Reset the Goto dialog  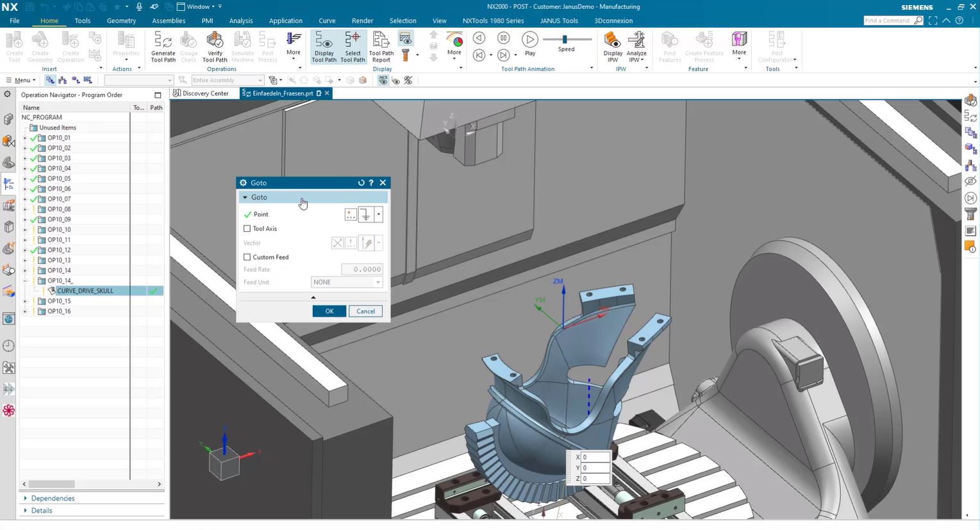361,183
